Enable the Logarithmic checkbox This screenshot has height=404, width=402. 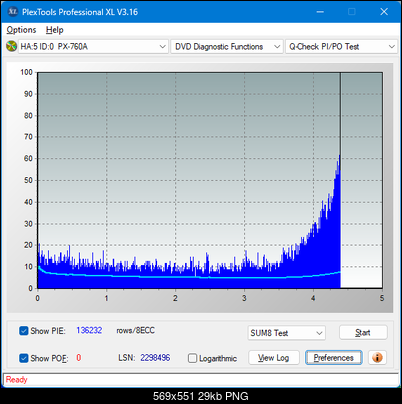[192, 358]
